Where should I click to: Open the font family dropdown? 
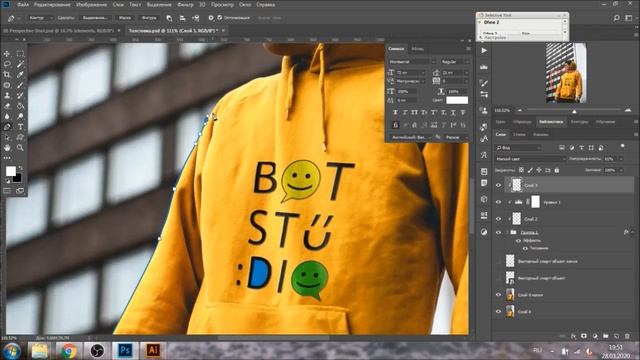[x=412, y=62]
